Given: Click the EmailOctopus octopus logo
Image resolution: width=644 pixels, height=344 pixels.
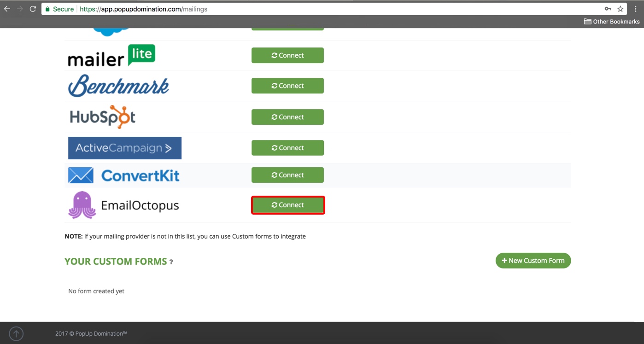Looking at the screenshot, I should pyautogui.click(x=123, y=205).
